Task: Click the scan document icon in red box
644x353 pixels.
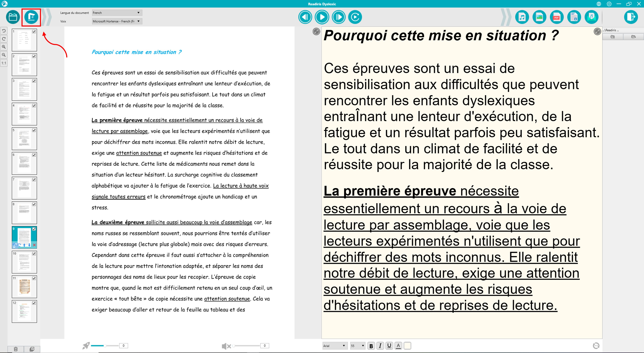Action: (x=31, y=17)
